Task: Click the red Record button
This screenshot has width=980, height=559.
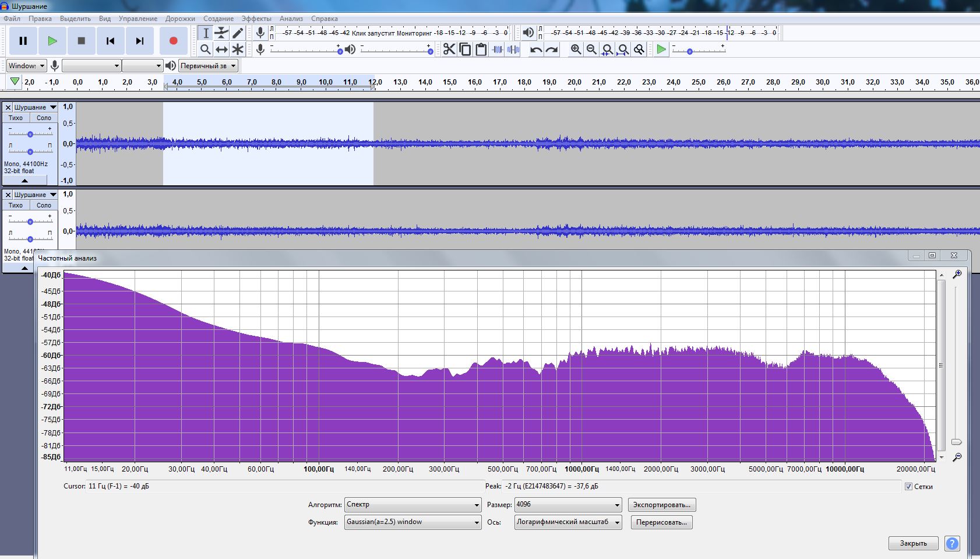Action: pyautogui.click(x=173, y=41)
